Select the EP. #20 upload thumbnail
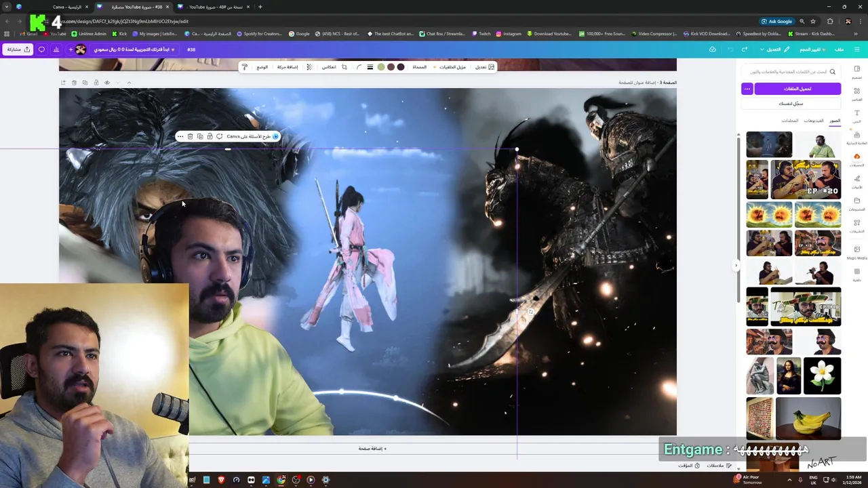Image resolution: width=868 pixels, height=488 pixels. (x=806, y=179)
